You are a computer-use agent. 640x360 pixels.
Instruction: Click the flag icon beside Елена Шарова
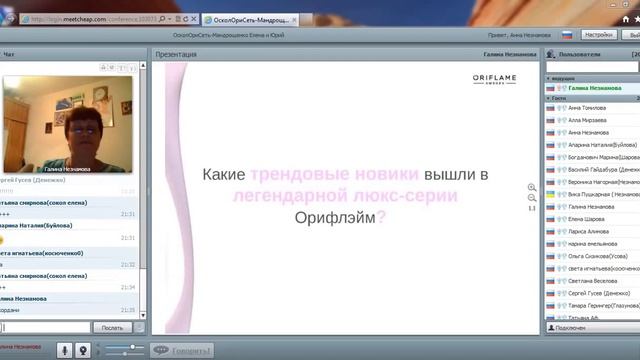[551, 219]
